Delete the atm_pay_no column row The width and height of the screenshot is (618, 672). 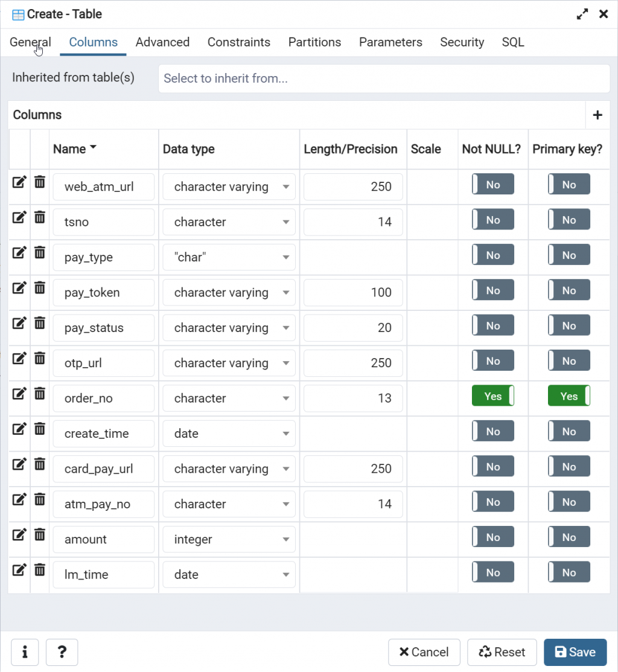click(39, 499)
